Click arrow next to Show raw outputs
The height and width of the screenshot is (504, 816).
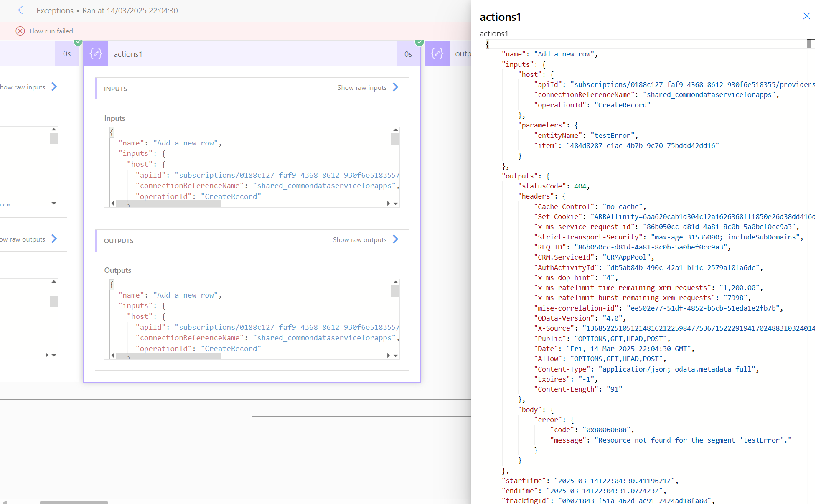tap(396, 239)
